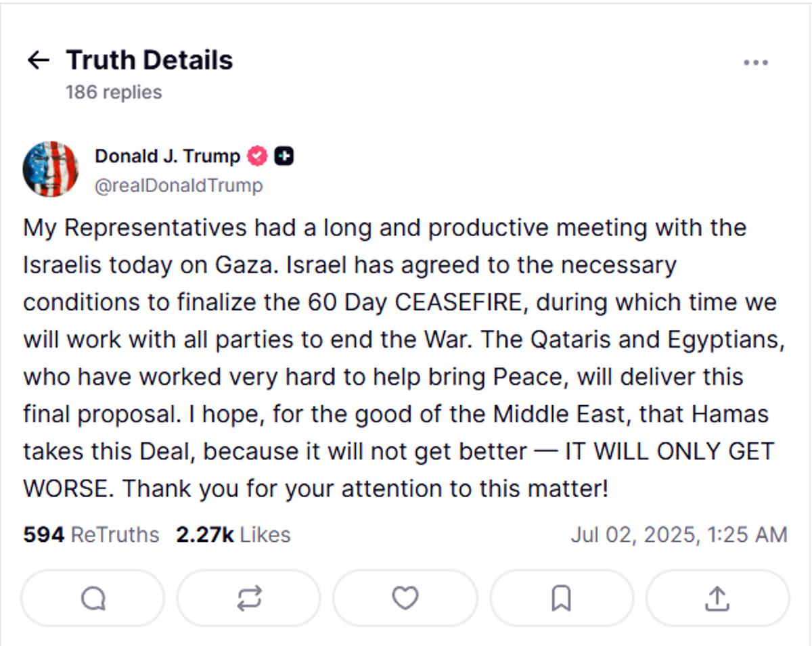812x646 pixels.
Task: Click the phrase IT WILL ONLY GET
Action: pyautogui.click(x=670, y=451)
